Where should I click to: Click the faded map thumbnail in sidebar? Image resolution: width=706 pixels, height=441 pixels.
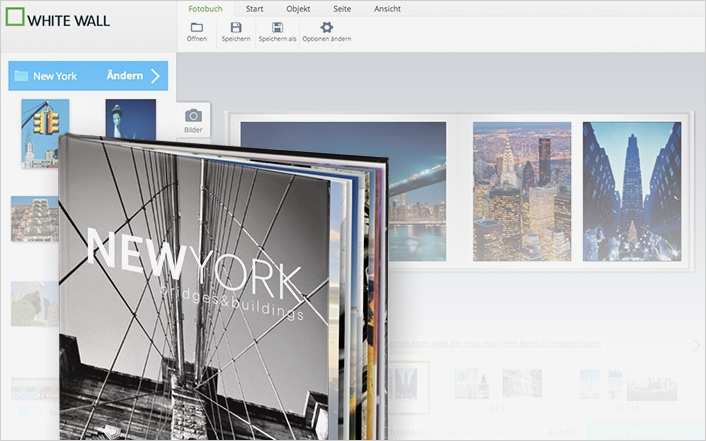coord(35,304)
